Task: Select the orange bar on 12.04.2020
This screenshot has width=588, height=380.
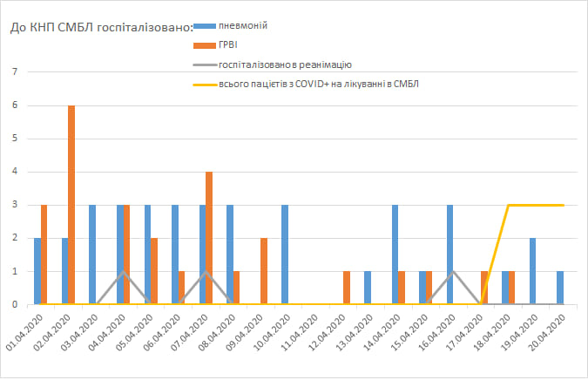Action: (x=347, y=288)
